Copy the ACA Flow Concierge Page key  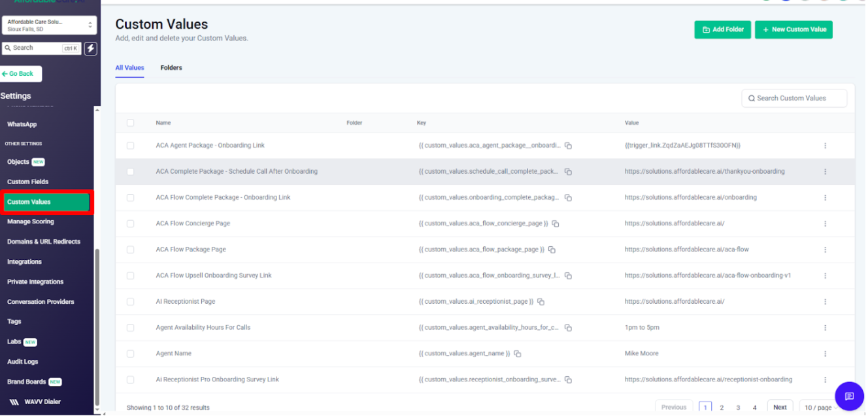click(x=556, y=223)
